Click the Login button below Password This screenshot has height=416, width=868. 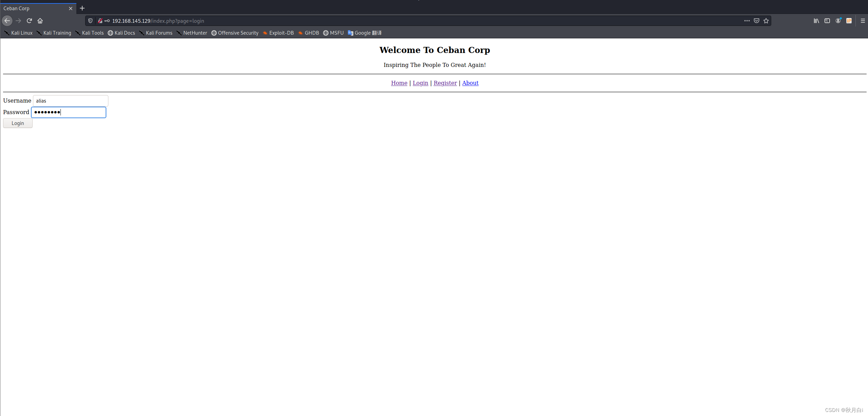[x=17, y=123]
